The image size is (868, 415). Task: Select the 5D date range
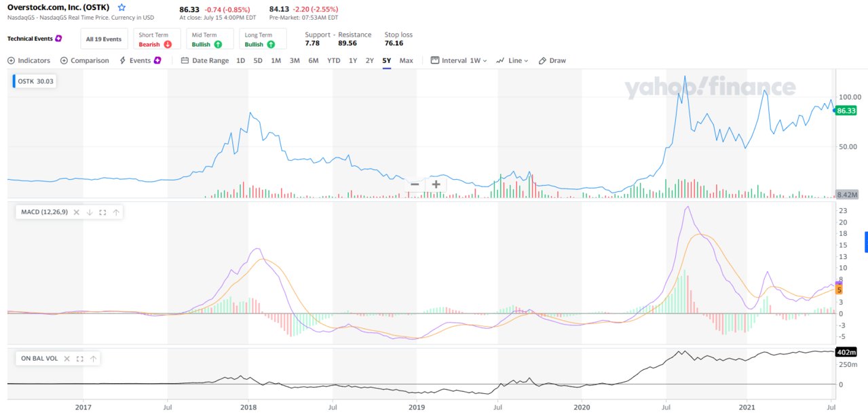[x=258, y=60]
